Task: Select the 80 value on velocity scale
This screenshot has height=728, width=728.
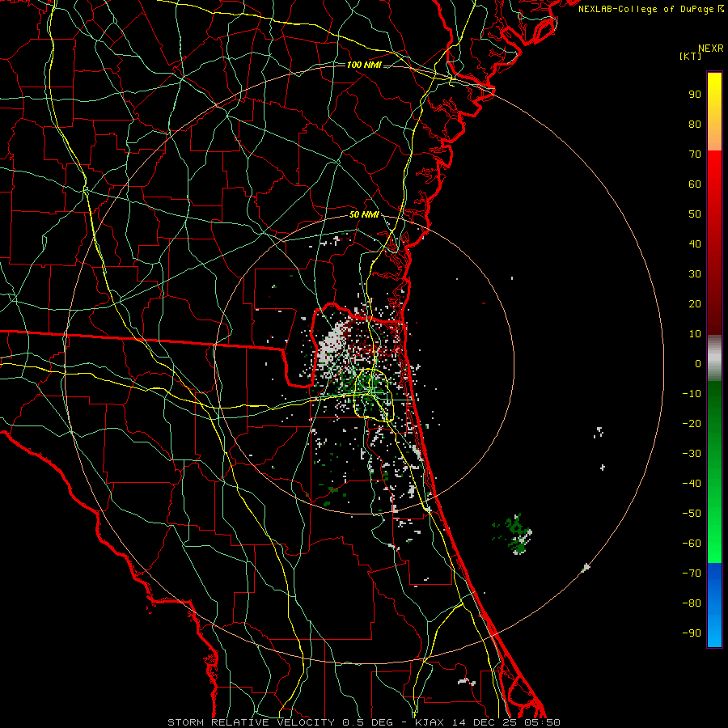Action: pos(695,125)
